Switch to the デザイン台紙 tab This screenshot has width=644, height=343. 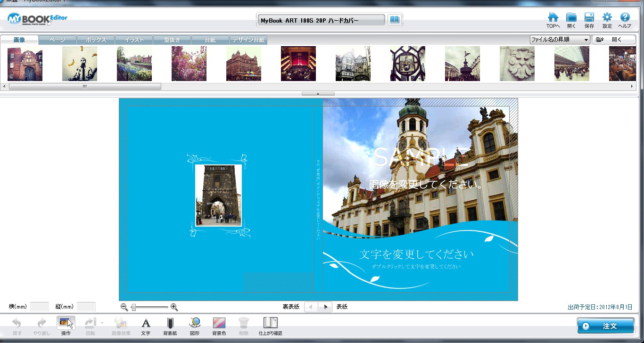pos(248,40)
